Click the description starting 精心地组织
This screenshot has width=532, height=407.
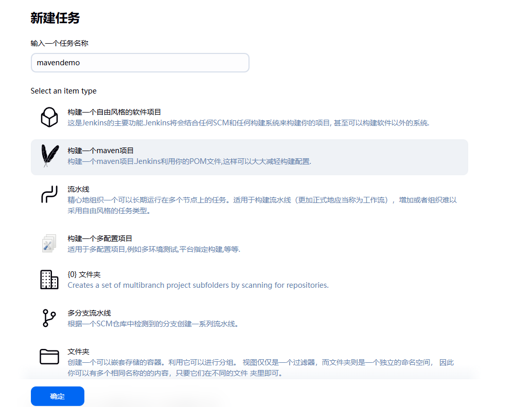[x=262, y=206]
